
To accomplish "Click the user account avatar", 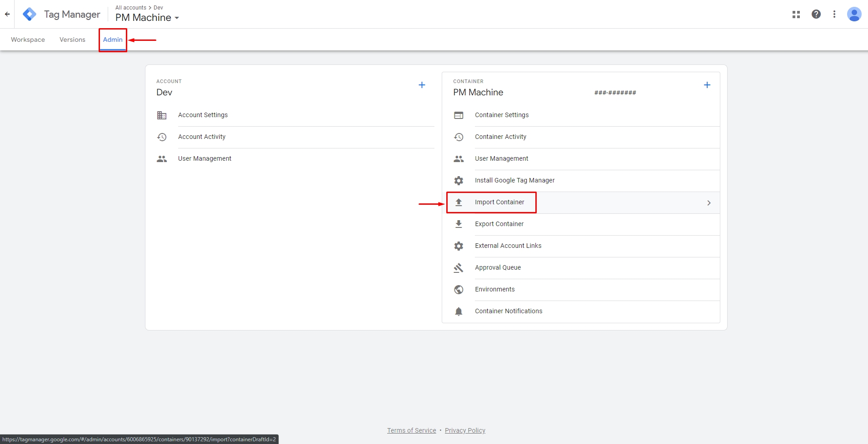I will coord(854,14).
